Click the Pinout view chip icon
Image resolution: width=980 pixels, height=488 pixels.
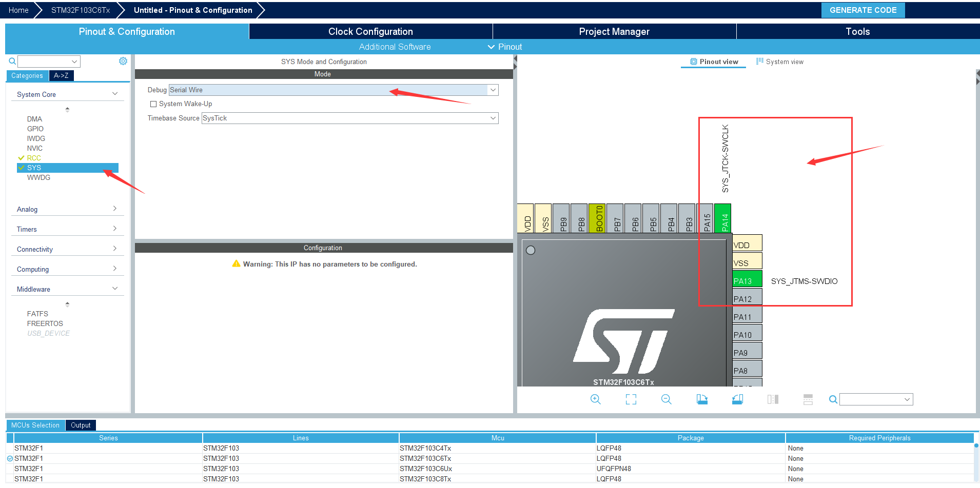(694, 62)
